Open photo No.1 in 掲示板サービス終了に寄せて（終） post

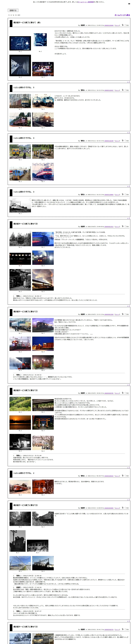point(20,43)
